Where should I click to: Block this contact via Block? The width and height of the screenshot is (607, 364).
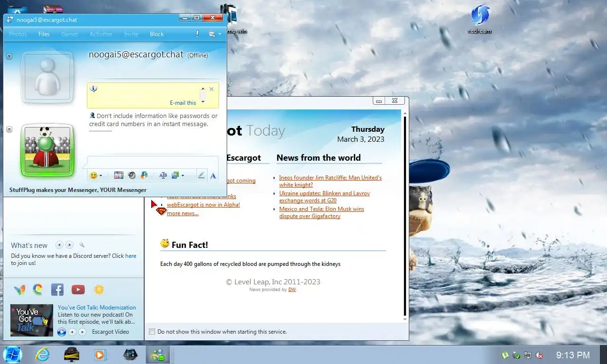tap(157, 34)
